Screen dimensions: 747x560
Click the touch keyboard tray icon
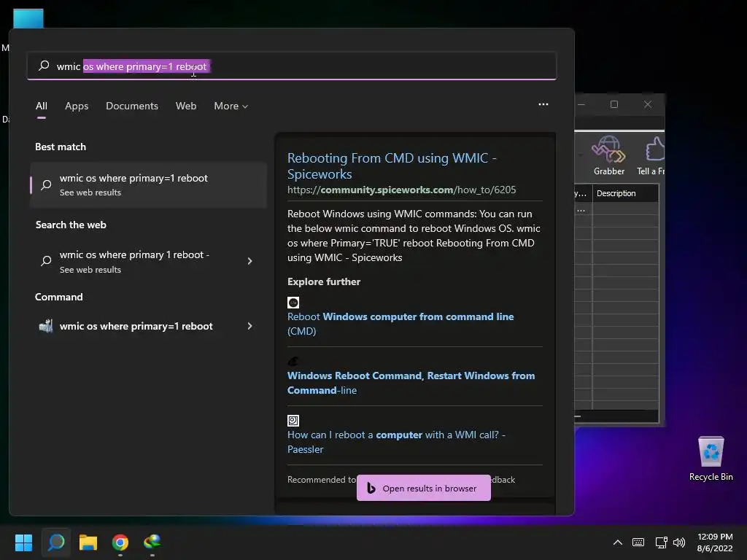(638, 542)
